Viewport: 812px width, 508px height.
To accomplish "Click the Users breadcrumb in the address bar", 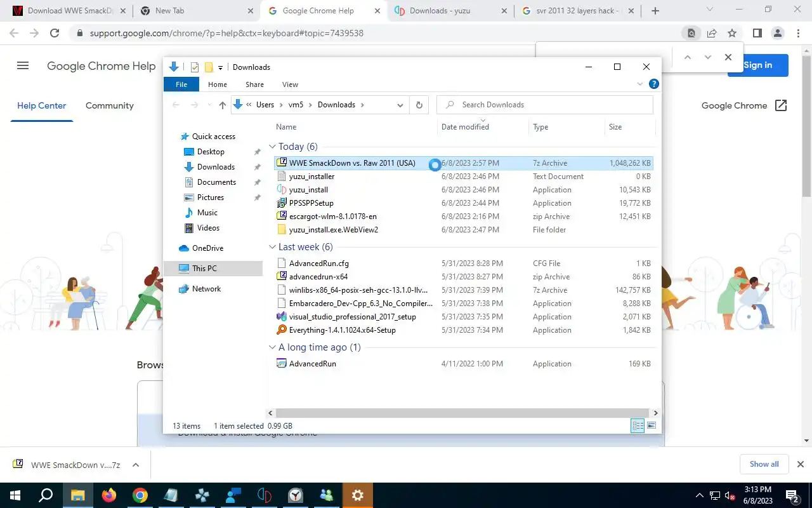I will (265, 105).
